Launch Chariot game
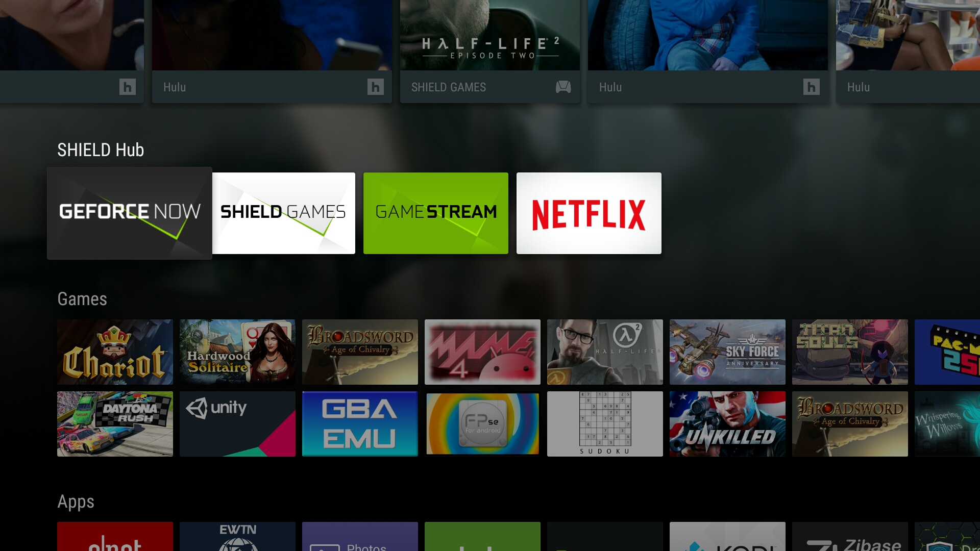This screenshot has height=551, width=980. coord(114,352)
